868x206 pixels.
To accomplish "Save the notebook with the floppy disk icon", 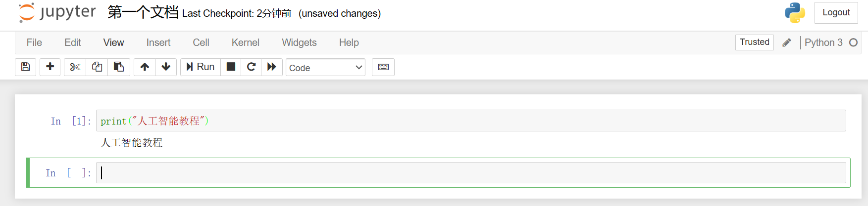I will coord(26,67).
